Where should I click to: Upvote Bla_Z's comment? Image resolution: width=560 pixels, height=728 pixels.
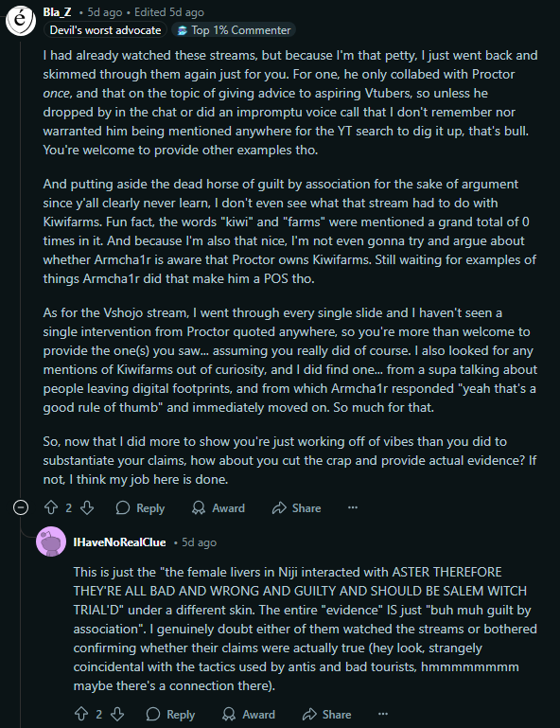(50, 508)
